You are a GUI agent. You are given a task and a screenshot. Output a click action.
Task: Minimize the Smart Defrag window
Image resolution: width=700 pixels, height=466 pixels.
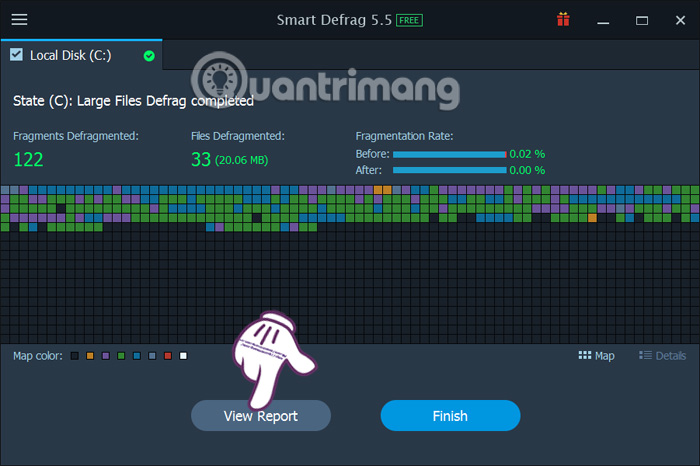click(603, 21)
